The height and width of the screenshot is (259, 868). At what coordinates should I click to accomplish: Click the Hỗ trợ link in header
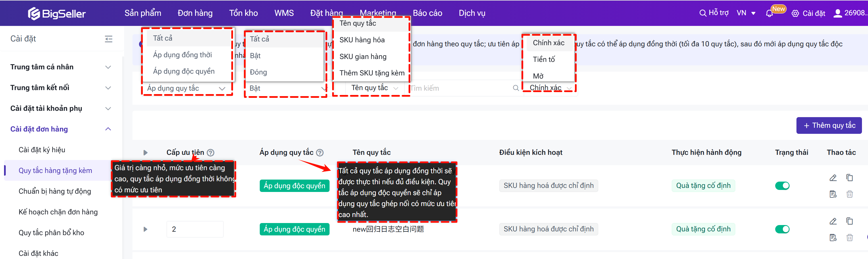point(718,13)
